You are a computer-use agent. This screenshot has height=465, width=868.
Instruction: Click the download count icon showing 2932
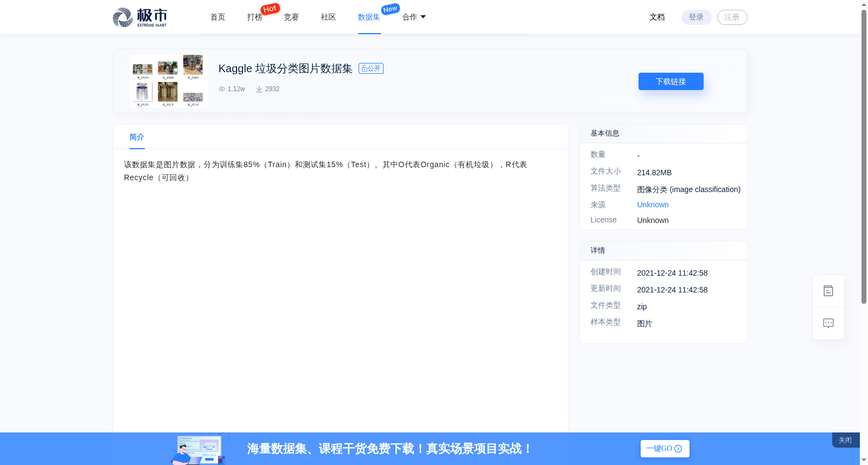click(x=259, y=89)
